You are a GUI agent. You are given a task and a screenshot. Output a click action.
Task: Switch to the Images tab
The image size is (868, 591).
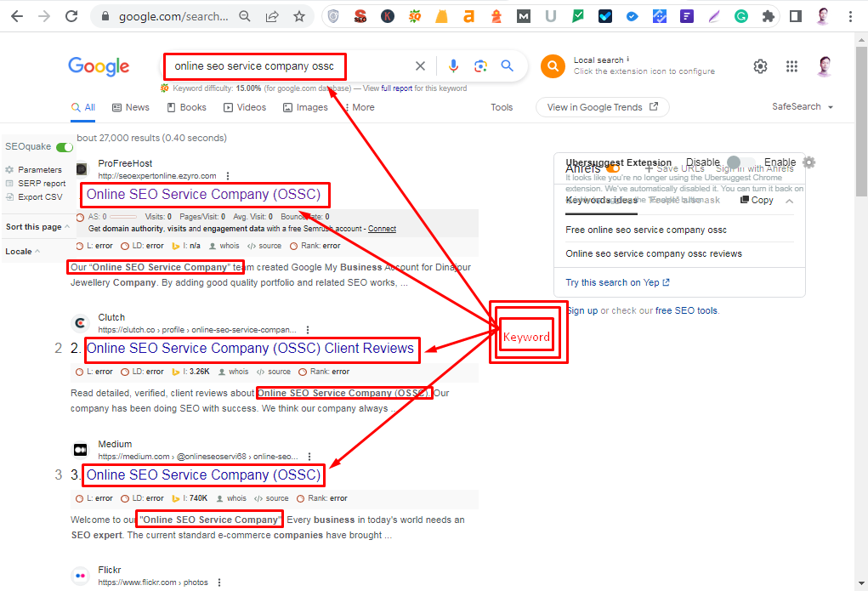[305, 107]
